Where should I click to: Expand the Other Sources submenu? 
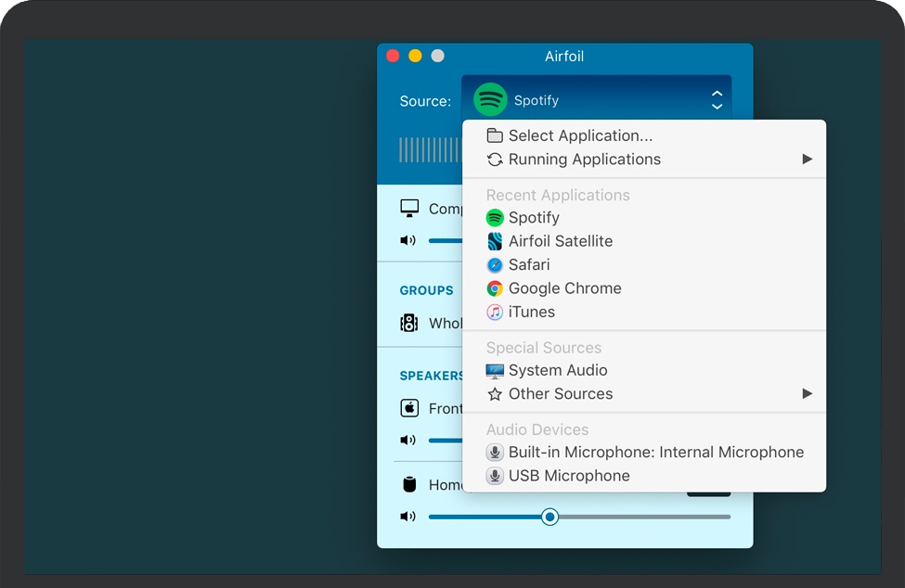[561, 394]
